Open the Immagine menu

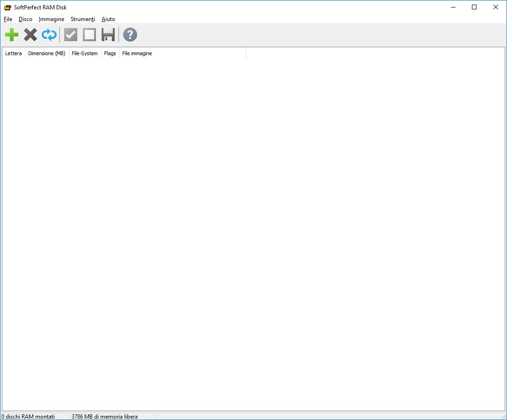coord(51,19)
